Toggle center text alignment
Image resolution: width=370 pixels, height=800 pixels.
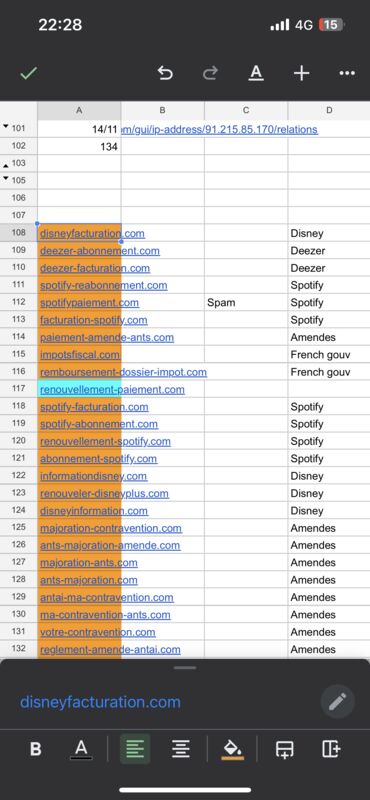pyautogui.click(x=181, y=749)
